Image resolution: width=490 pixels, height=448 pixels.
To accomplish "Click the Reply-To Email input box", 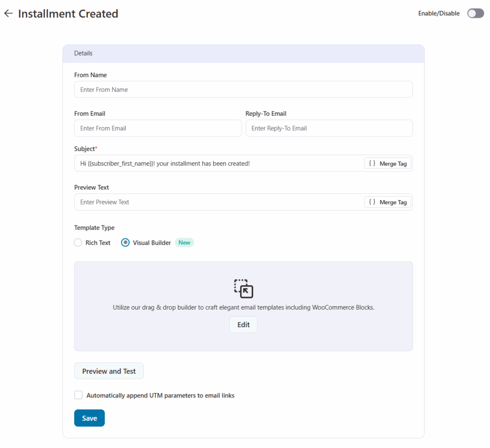I will pos(329,128).
